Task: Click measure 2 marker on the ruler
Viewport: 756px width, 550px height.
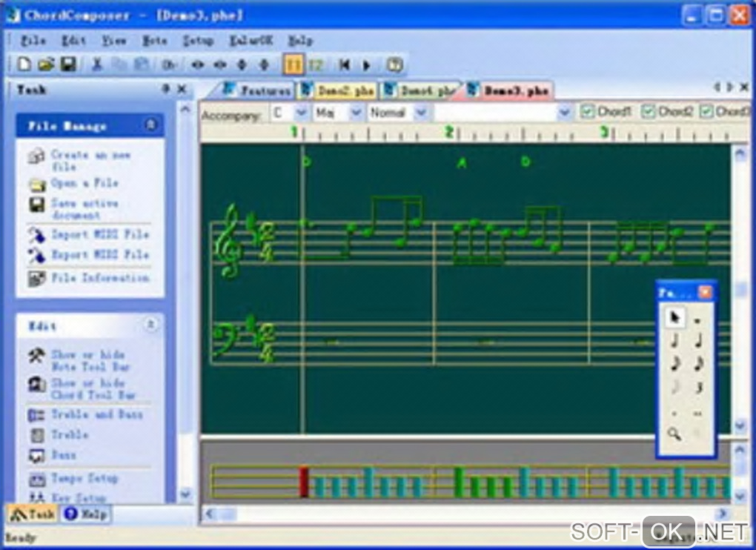Action: [x=449, y=132]
